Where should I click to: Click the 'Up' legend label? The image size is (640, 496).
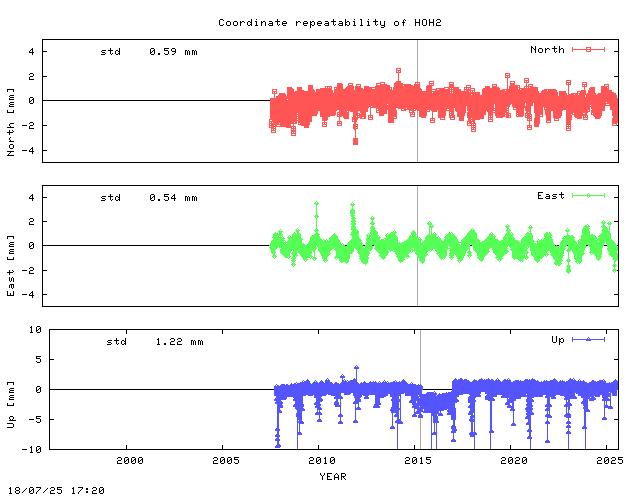coord(558,340)
